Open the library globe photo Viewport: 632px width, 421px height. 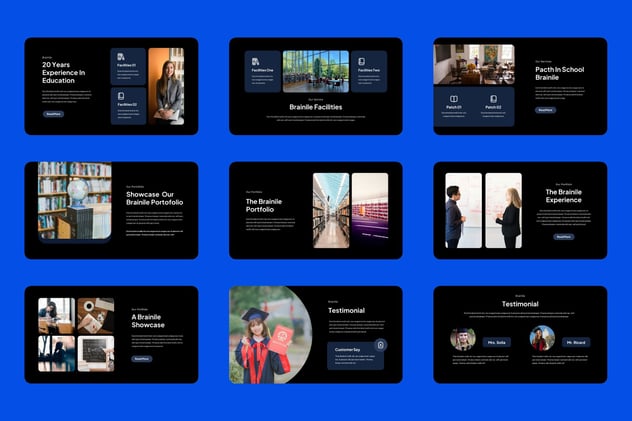click(x=75, y=201)
